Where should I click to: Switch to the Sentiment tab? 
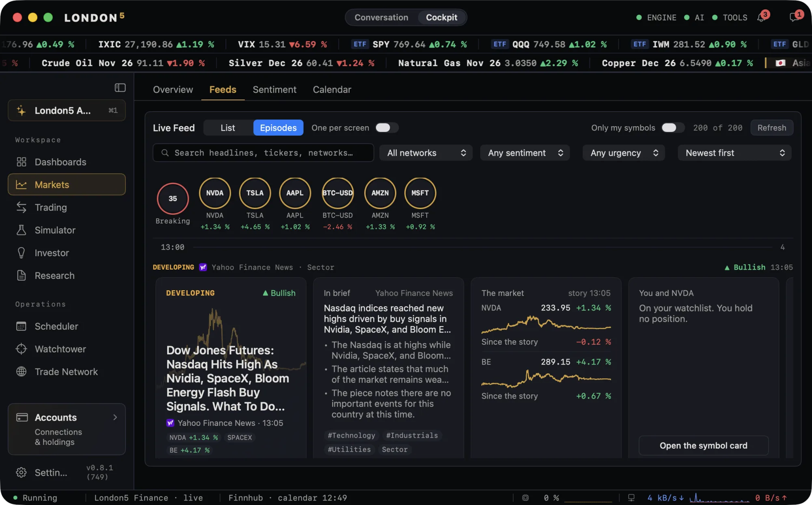click(x=274, y=90)
